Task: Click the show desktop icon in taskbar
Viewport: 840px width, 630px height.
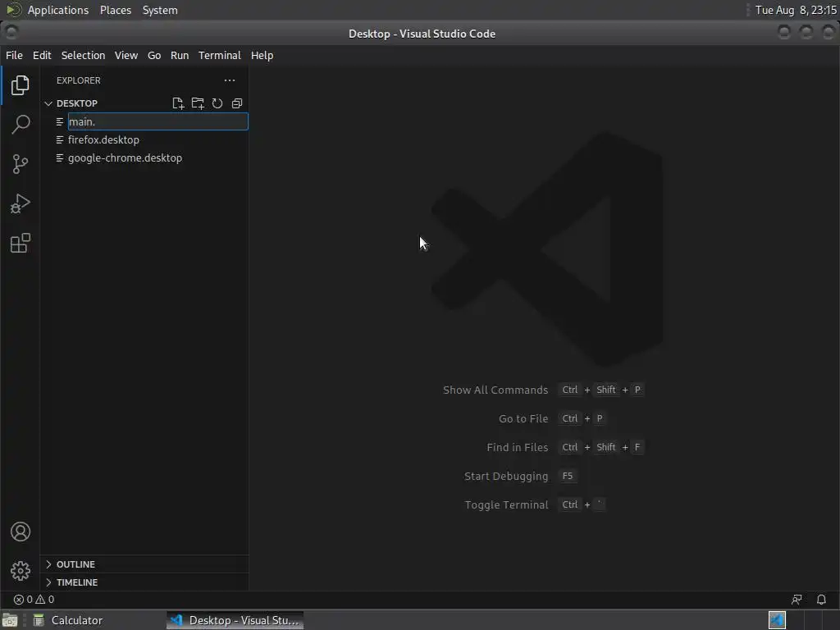Action: 10,620
